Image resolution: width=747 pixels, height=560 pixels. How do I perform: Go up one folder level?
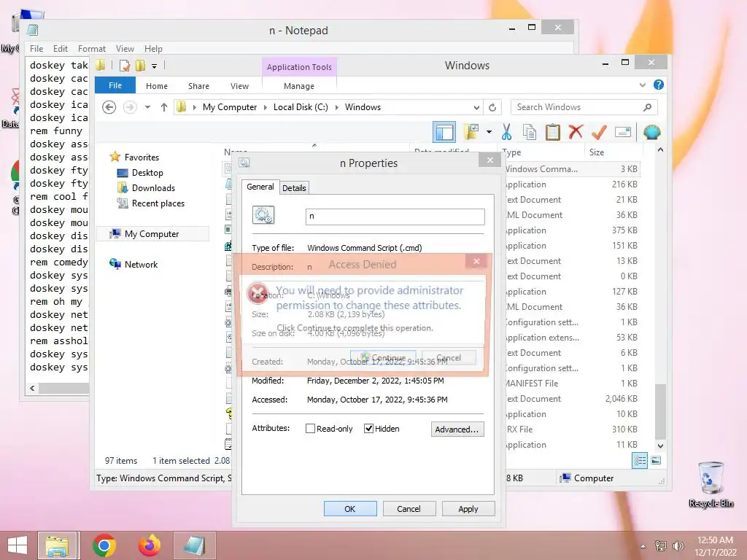164,107
